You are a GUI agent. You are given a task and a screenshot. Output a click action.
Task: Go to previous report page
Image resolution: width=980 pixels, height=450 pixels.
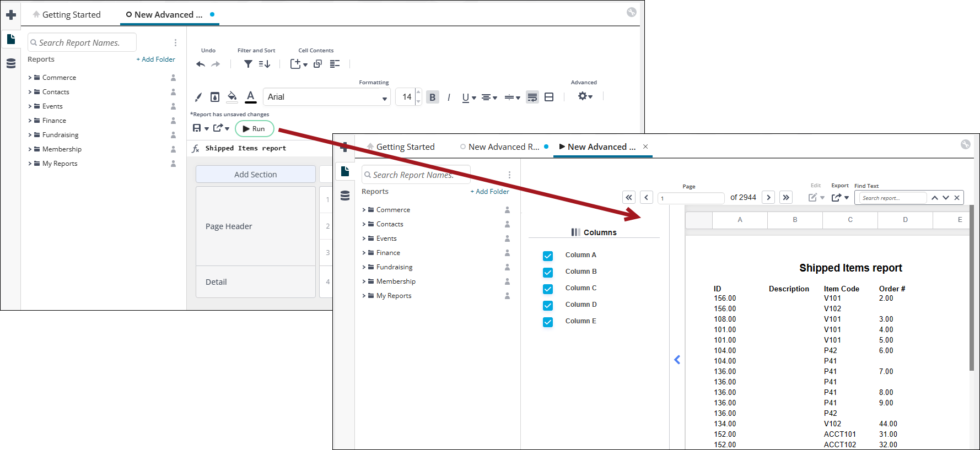click(647, 197)
